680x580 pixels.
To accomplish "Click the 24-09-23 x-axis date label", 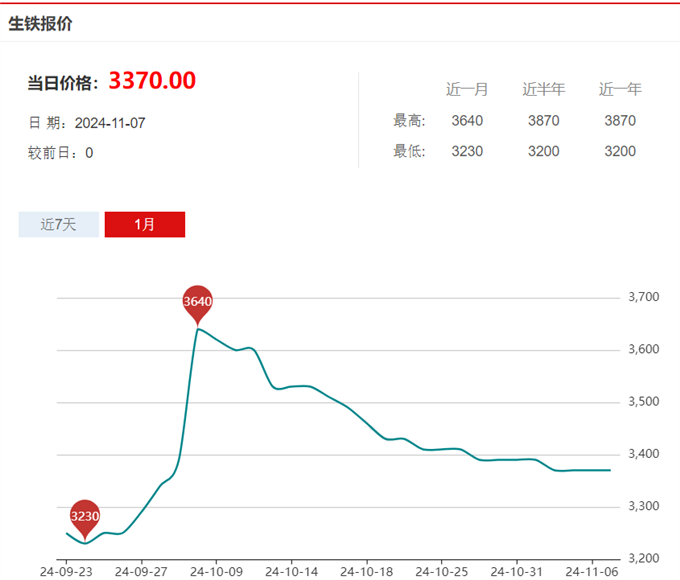I will click(x=66, y=571).
